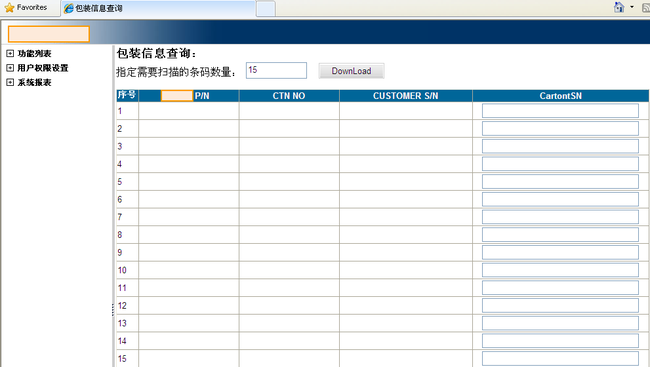Viewport: 650px width, 367px height.
Task: Click the DownLoad button
Action: click(x=351, y=71)
